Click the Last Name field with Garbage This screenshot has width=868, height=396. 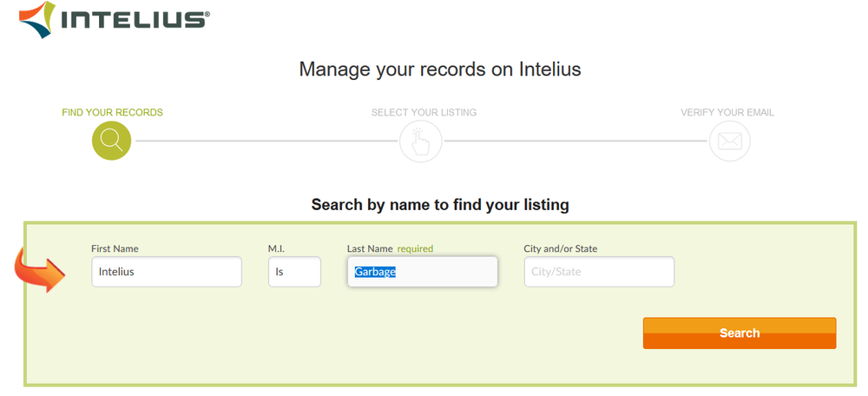(423, 272)
